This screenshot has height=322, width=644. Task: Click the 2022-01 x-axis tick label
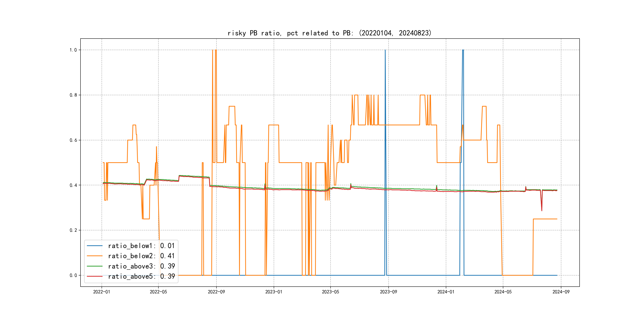pyautogui.click(x=102, y=292)
